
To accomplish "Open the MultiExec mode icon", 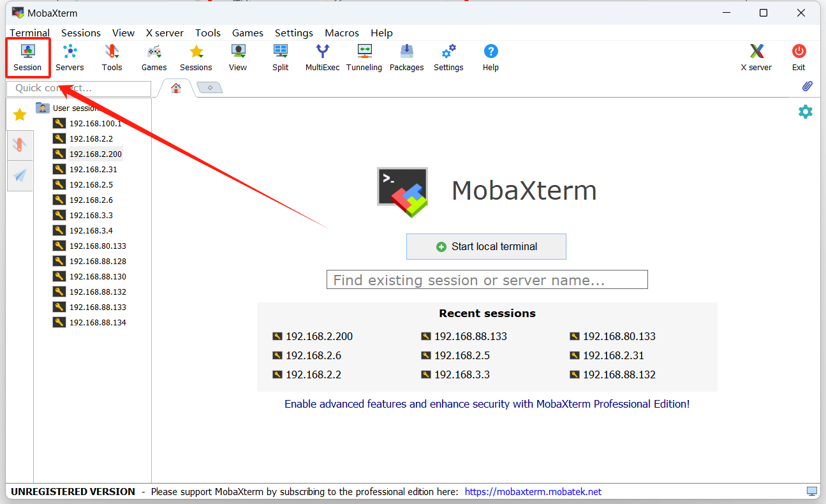I will click(x=322, y=57).
